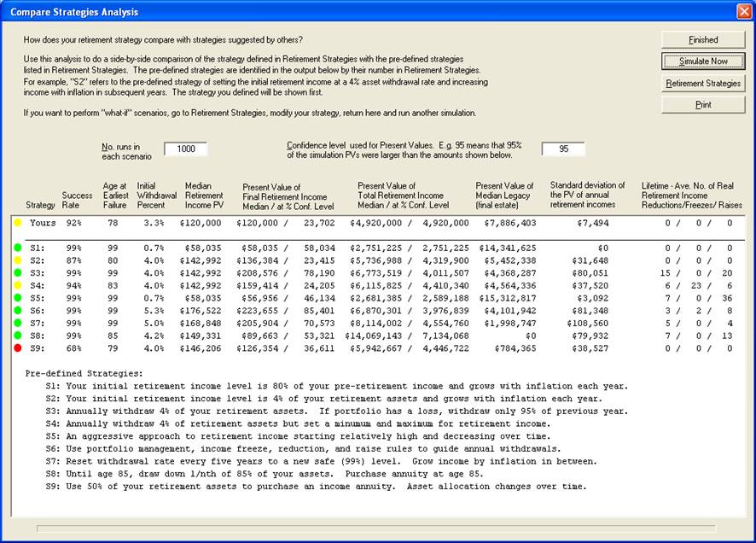Click the Confidence level input box

pos(563,149)
